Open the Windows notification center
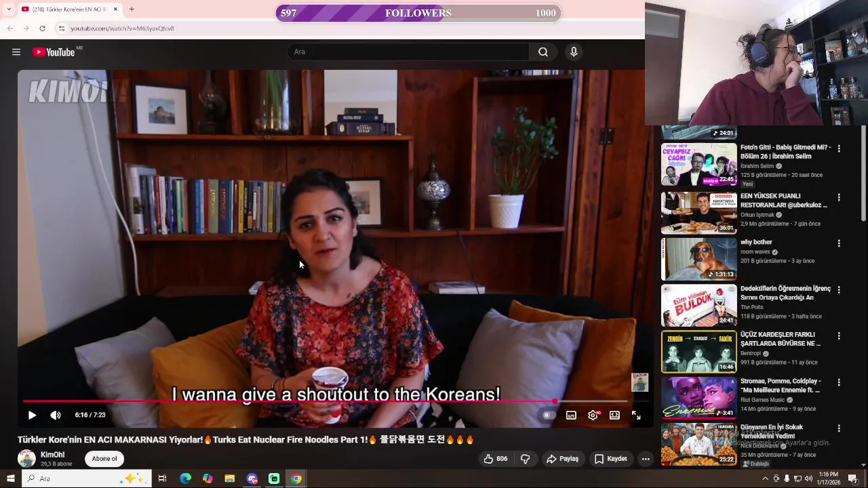This screenshot has width=868, height=488. click(x=853, y=479)
